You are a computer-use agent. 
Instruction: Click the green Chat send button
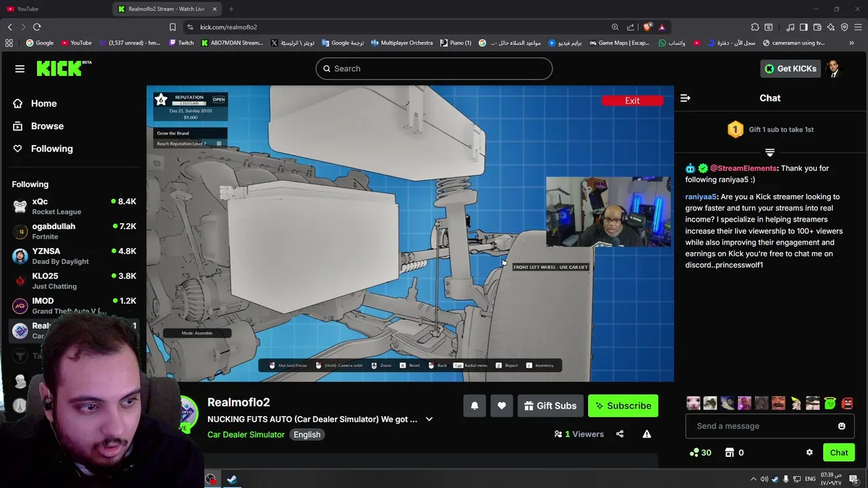click(x=839, y=453)
